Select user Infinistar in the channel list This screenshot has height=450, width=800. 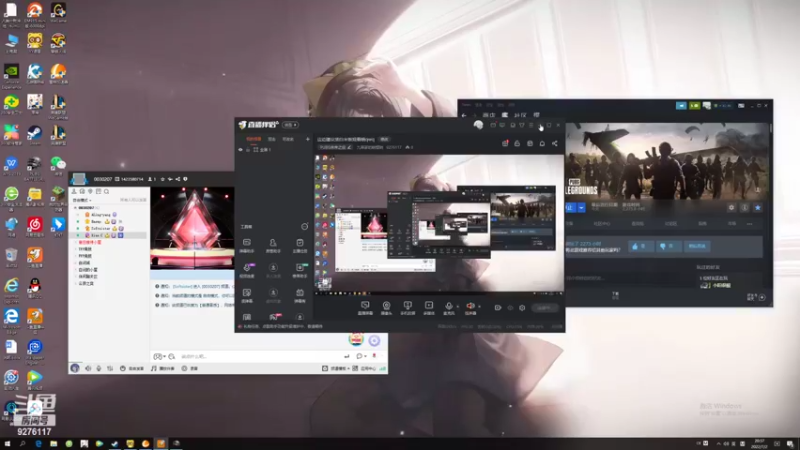pyautogui.click(x=101, y=229)
